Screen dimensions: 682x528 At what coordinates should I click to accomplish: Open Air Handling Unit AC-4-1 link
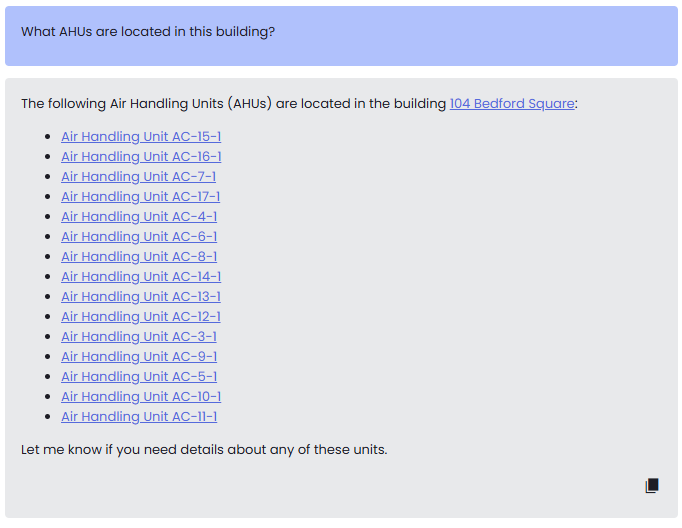(139, 217)
